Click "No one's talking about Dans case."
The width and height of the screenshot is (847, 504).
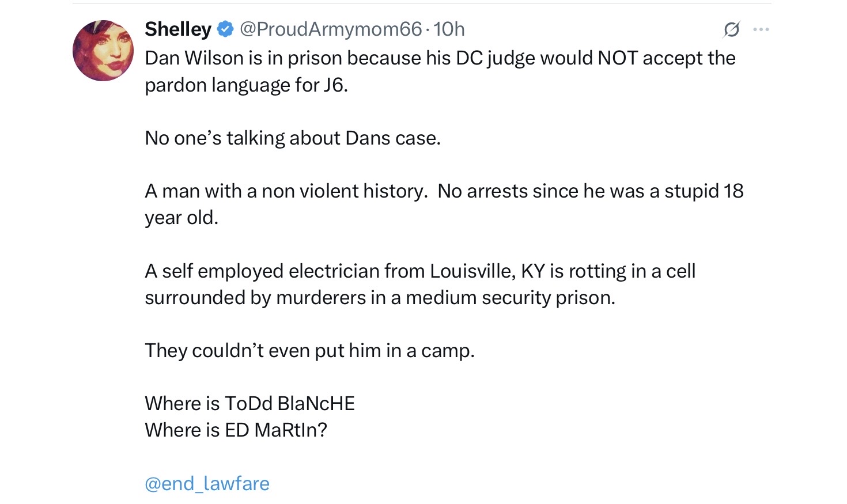[x=292, y=138]
